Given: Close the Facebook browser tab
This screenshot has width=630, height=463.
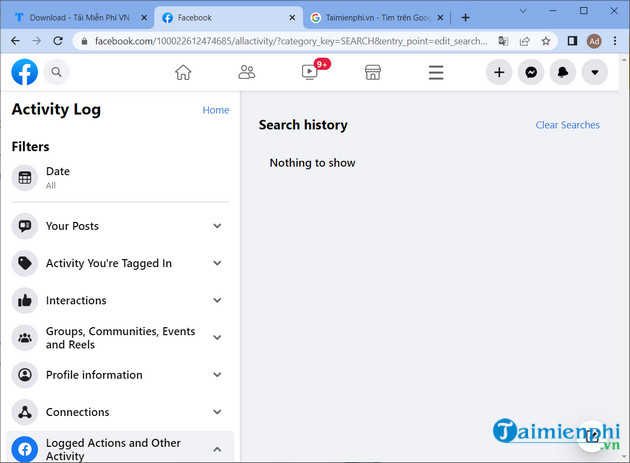Looking at the screenshot, I should [x=292, y=18].
